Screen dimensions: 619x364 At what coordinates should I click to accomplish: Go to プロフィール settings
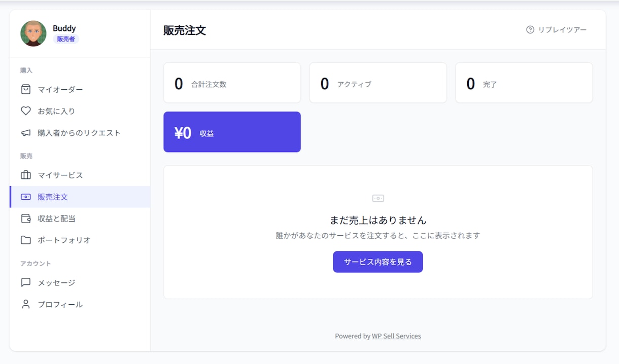pos(80,304)
